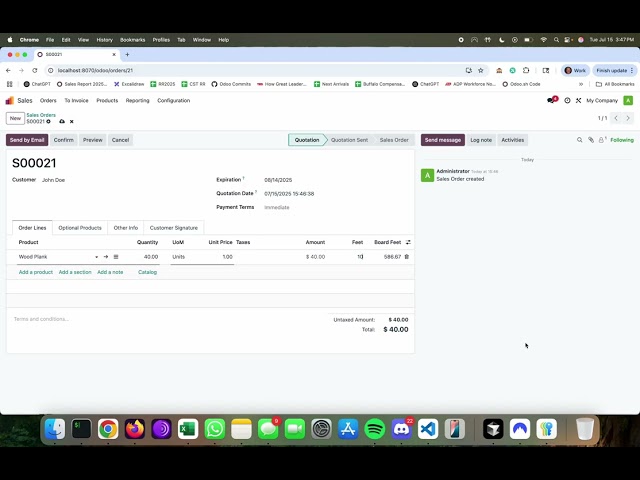Viewport: 640px width, 480px height.
Task: Open the Orders menu
Action: 48,100
